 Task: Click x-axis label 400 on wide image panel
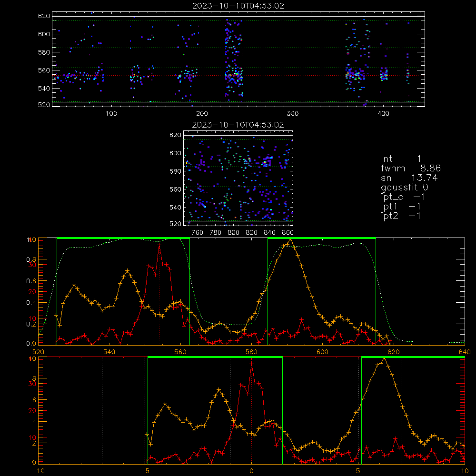pos(383,114)
